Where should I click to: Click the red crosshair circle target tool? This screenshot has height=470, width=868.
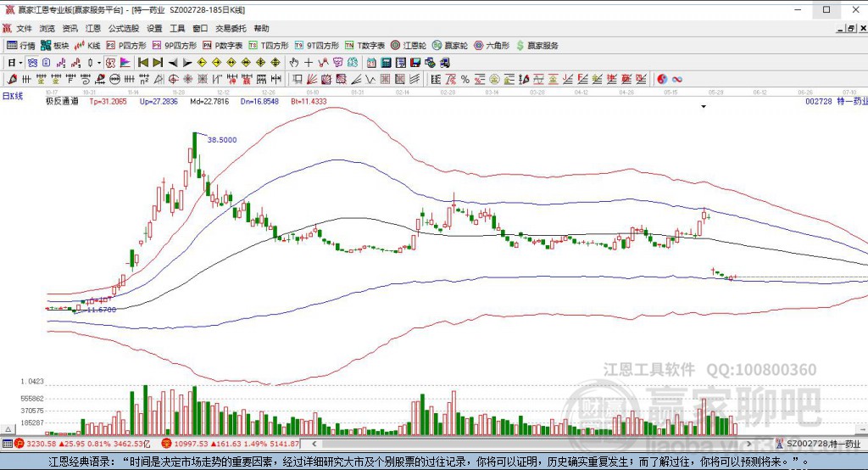pos(173,79)
